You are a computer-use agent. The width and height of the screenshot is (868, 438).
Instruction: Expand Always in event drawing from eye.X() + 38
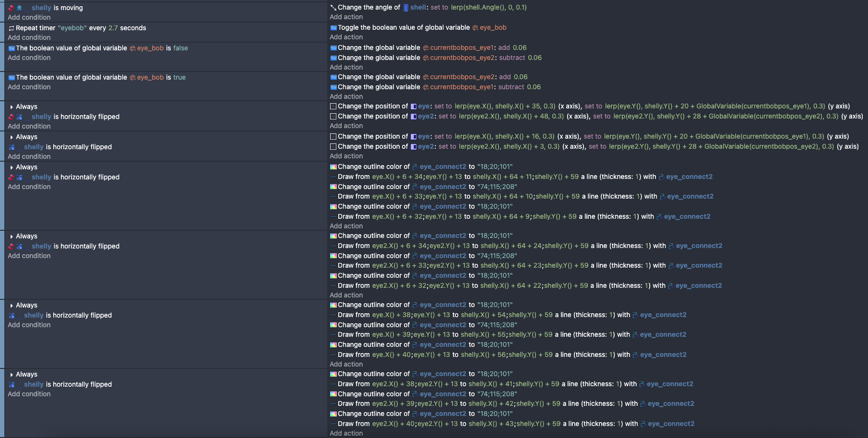click(12, 306)
